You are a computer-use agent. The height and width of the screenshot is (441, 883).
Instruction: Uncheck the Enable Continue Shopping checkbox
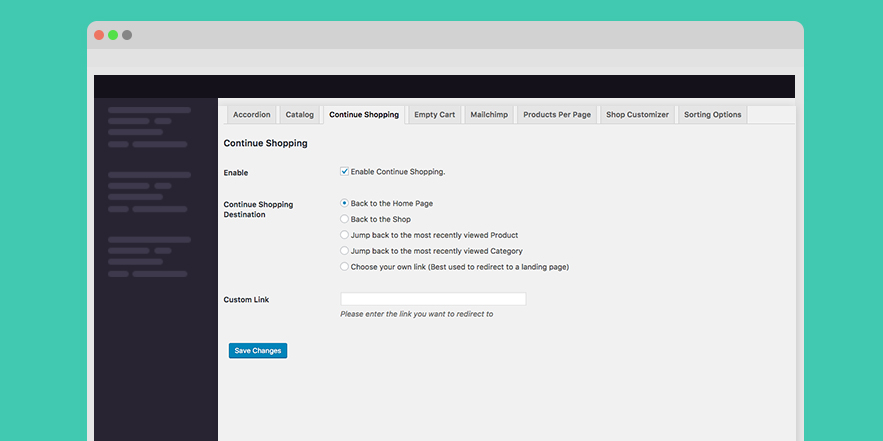[345, 171]
